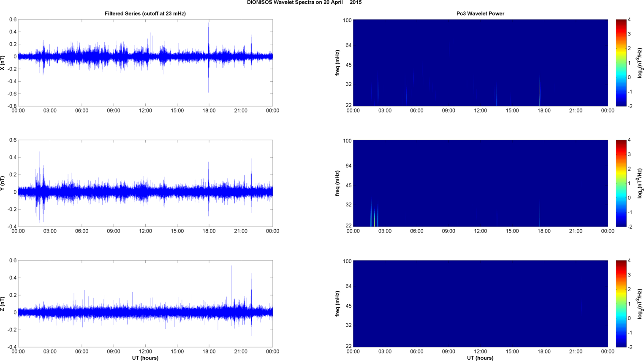This screenshot has height=361, width=644.
Task: Select the 'Filtered Series (cutoff at 23 mHz)' heading
Action: [x=145, y=14]
